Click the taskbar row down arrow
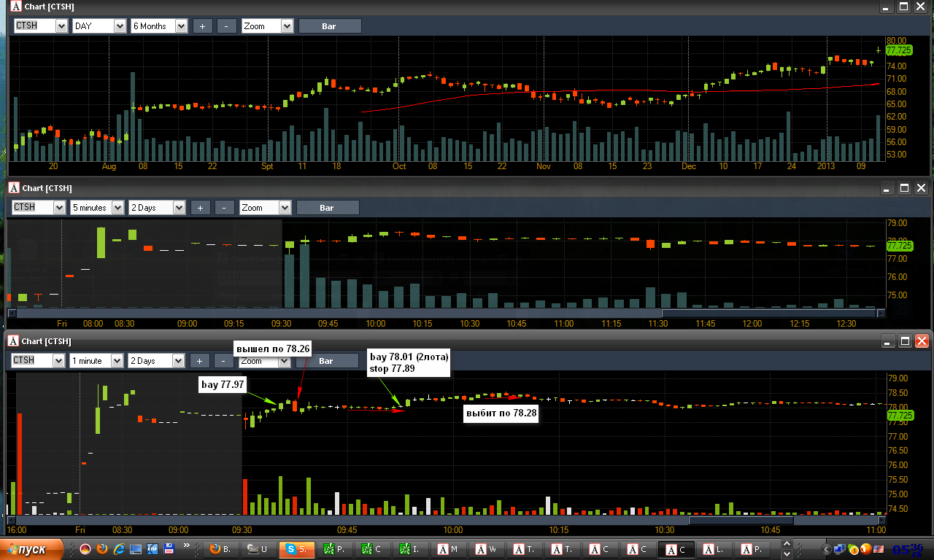Viewport: 934px width, 560px height. point(786,554)
